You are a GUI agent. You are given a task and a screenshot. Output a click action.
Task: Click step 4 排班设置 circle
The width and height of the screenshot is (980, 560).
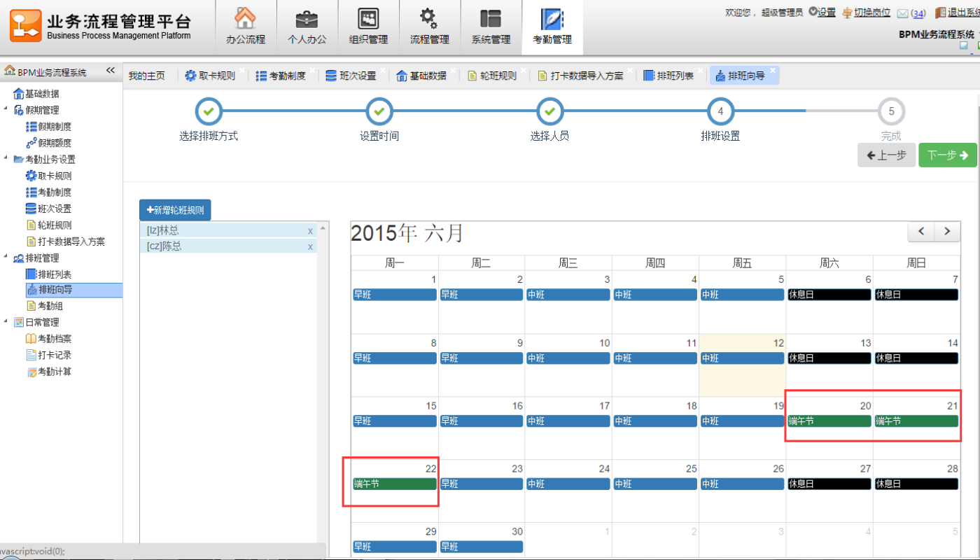721,111
